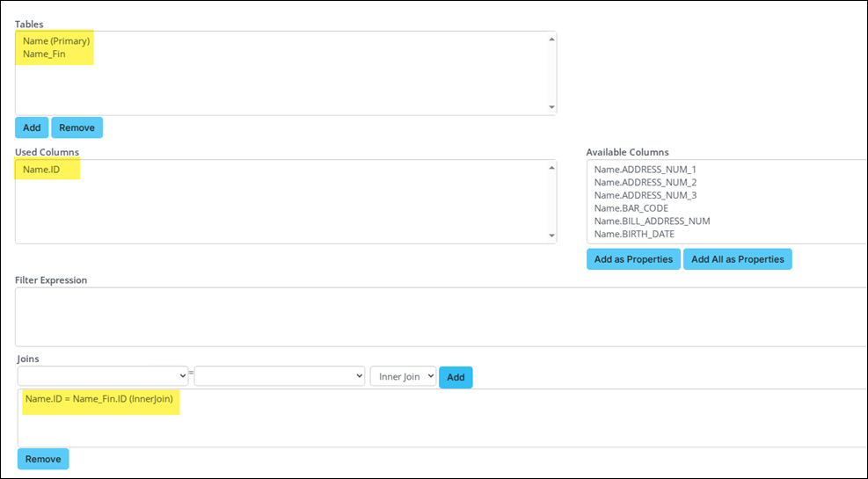The height and width of the screenshot is (479, 868).
Task: Open the second Joins column dropdown
Action: click(x=279, y=375)
